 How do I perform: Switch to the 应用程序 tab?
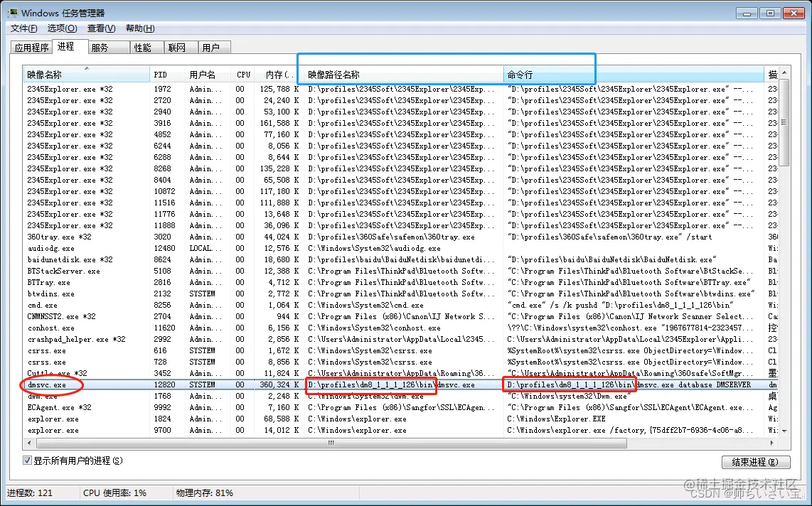pyautogui.click(x=31, y=48)
